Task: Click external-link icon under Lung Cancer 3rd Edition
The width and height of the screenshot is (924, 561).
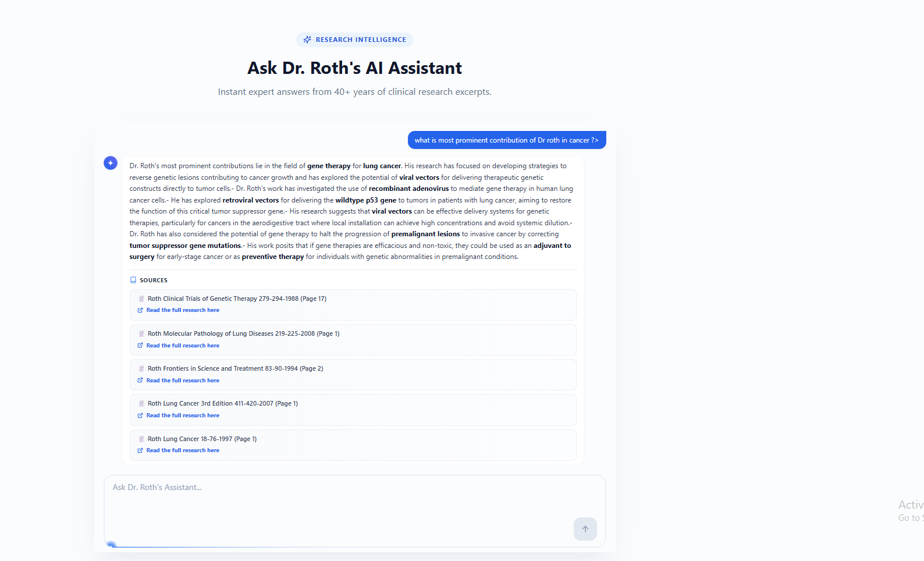Action: (x=140, y=416)
